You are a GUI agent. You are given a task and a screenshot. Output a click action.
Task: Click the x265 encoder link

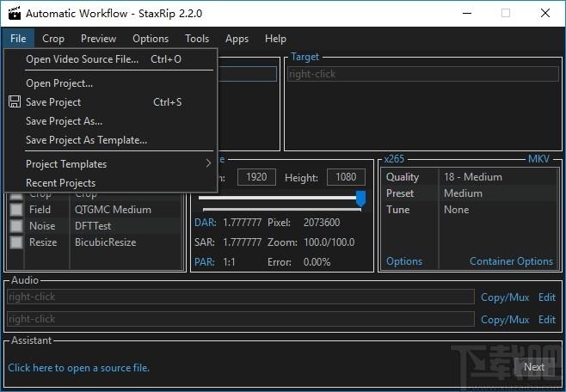394,159
